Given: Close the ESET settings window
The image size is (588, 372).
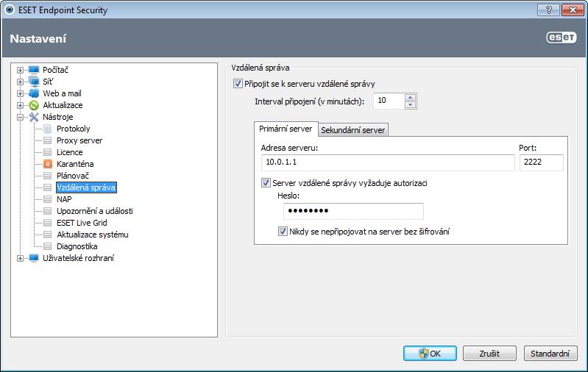Looking at the screenshot, I should tap(573, 10).
